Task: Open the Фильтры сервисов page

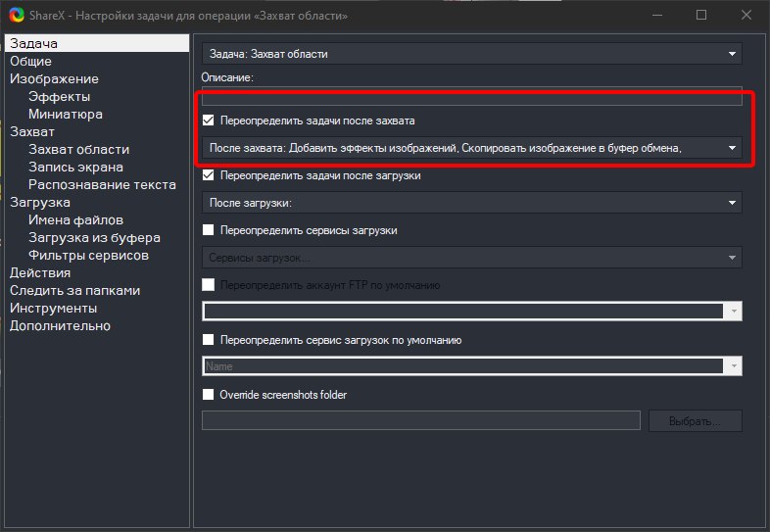Action: click(88, 256)
